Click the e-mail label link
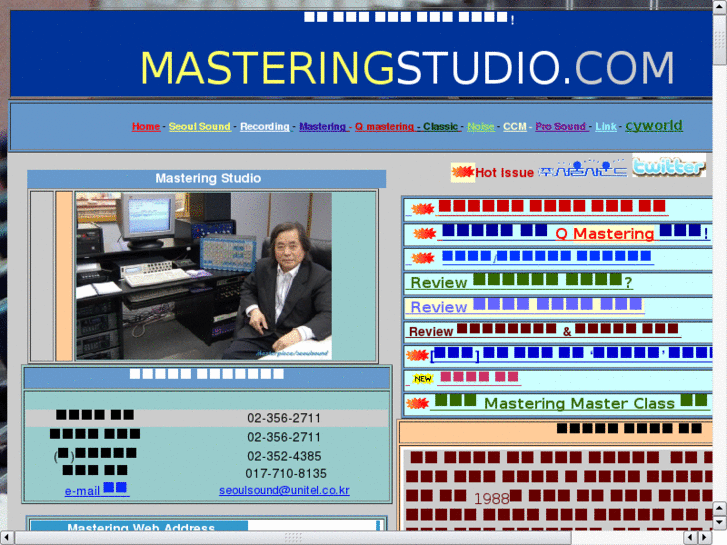 pyautogui.click(x=96, y=489)
